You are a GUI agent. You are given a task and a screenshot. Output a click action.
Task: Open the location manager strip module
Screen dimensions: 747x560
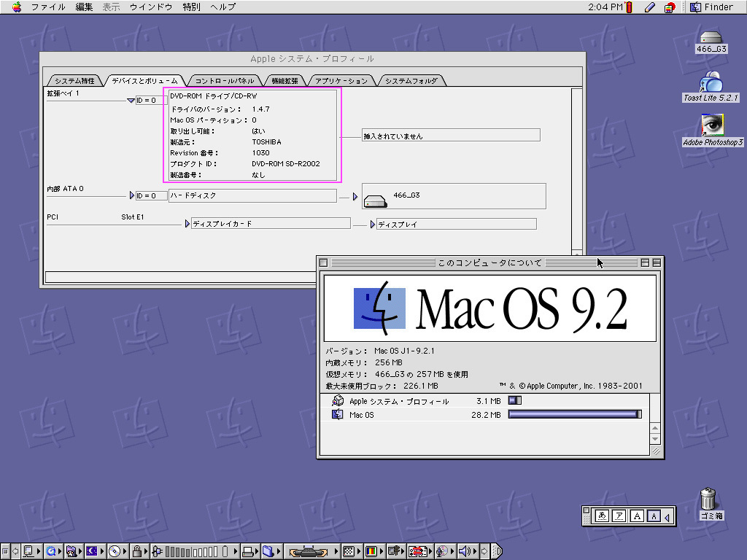click(271, 551)
